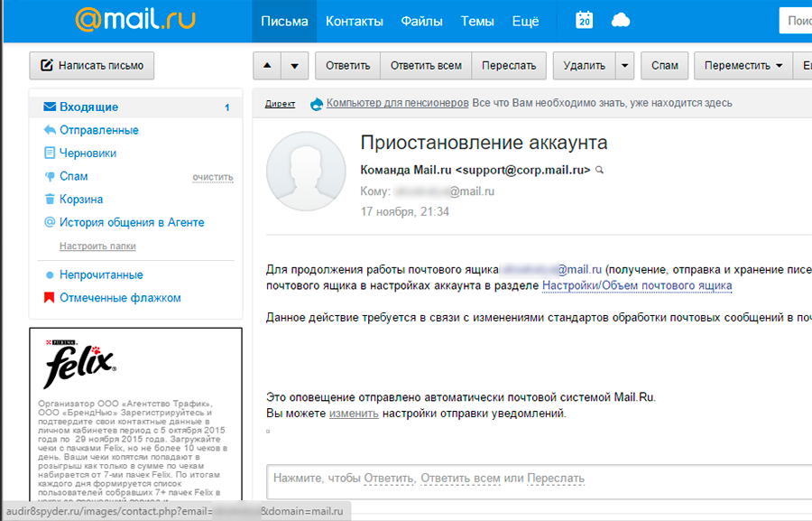Go to previous message with up arrow
Screen dimensions: 812x521
267,65
